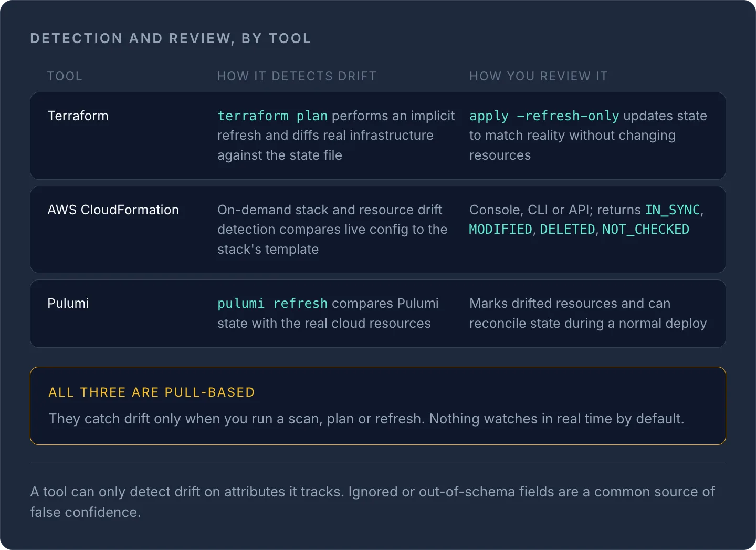This screenshot has width=756, height=550.
Task: Click 'state with the real cloud resources' text
Action: 324,323
